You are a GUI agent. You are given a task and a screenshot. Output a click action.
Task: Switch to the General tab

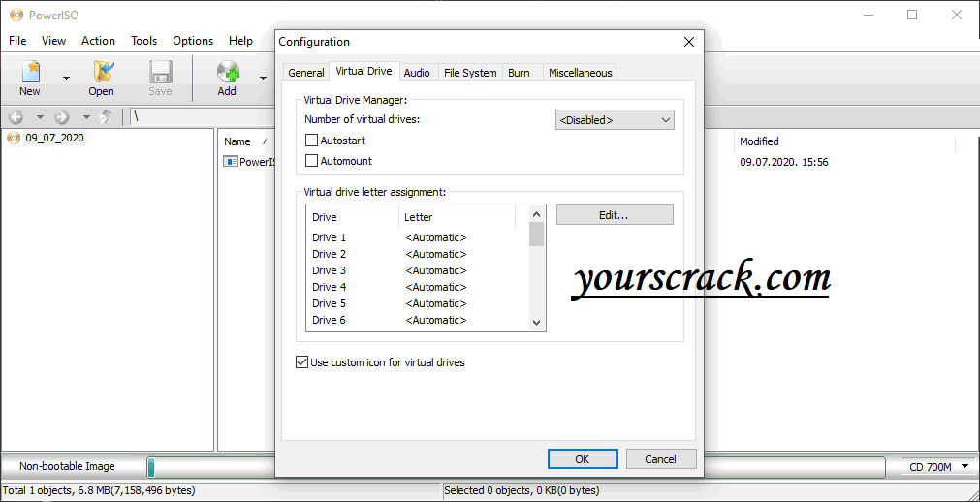coord(306,73)
